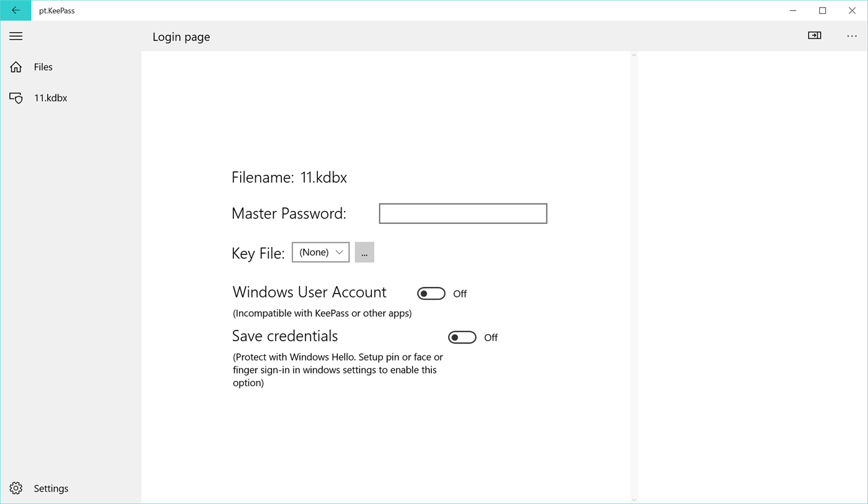Minimize the pt.KeePass window
The width and height of the screenshot is (868, 504).
[x=793, y=11]
